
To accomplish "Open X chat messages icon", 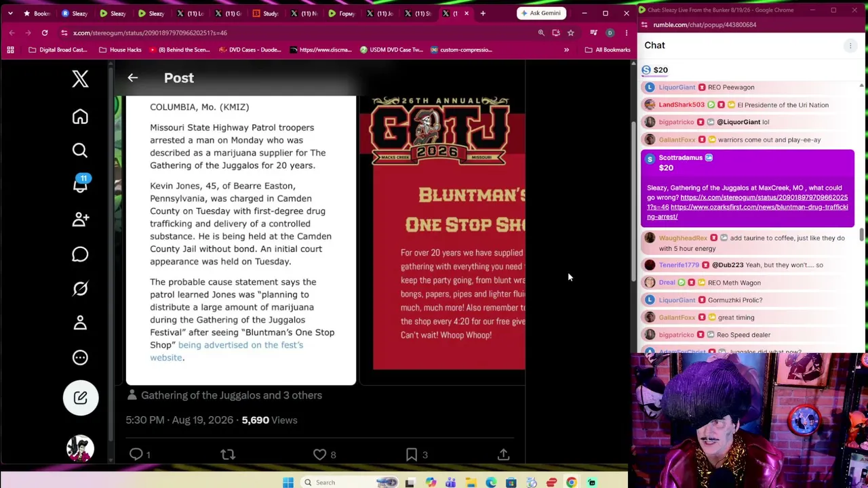I will coord(80,254).
